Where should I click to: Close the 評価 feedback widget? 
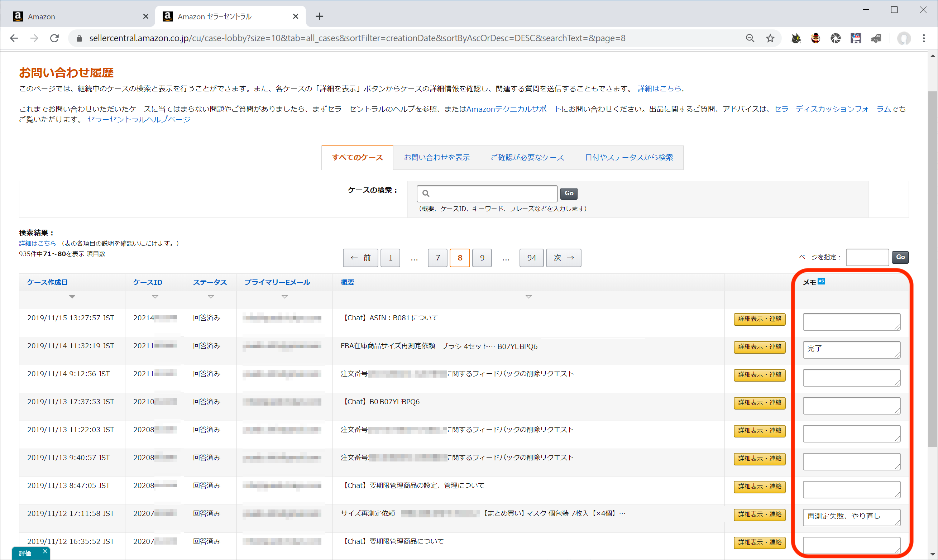45,551
